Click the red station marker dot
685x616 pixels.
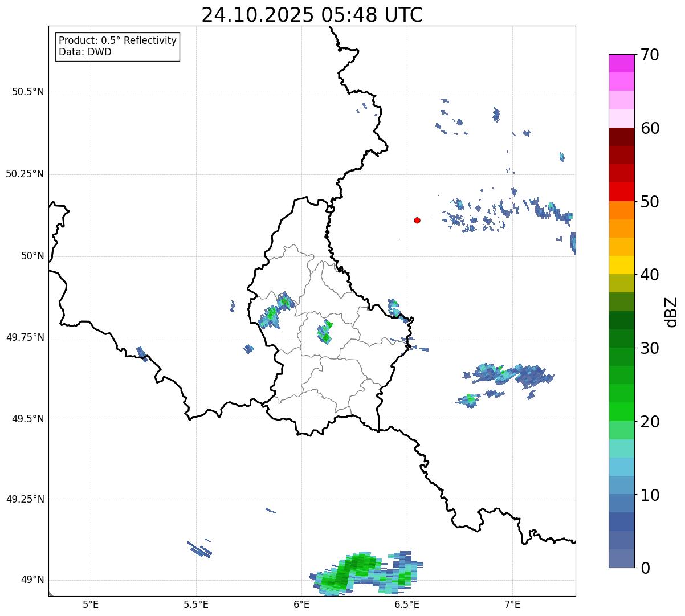(417, 220)
